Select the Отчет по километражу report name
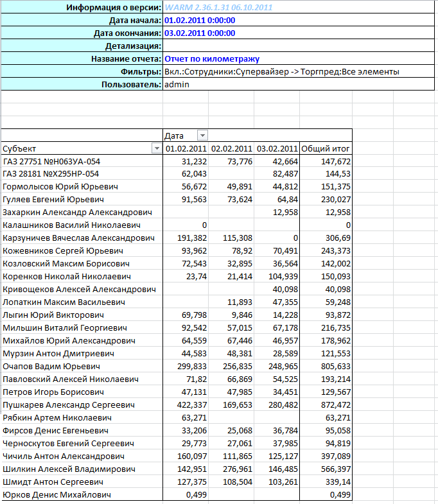The width and height of the screenshot is (438, 504). click(212, 59)
